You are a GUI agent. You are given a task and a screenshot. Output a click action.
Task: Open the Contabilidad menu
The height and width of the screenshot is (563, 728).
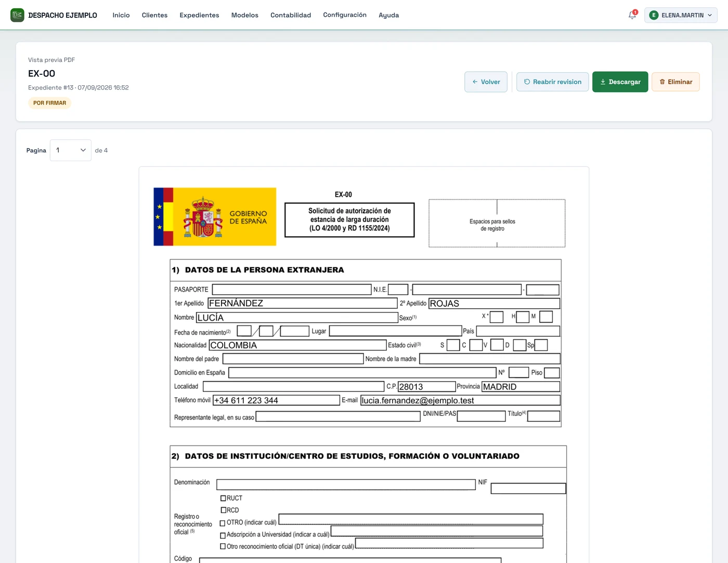pyautogui.click(x=291, y=15)
